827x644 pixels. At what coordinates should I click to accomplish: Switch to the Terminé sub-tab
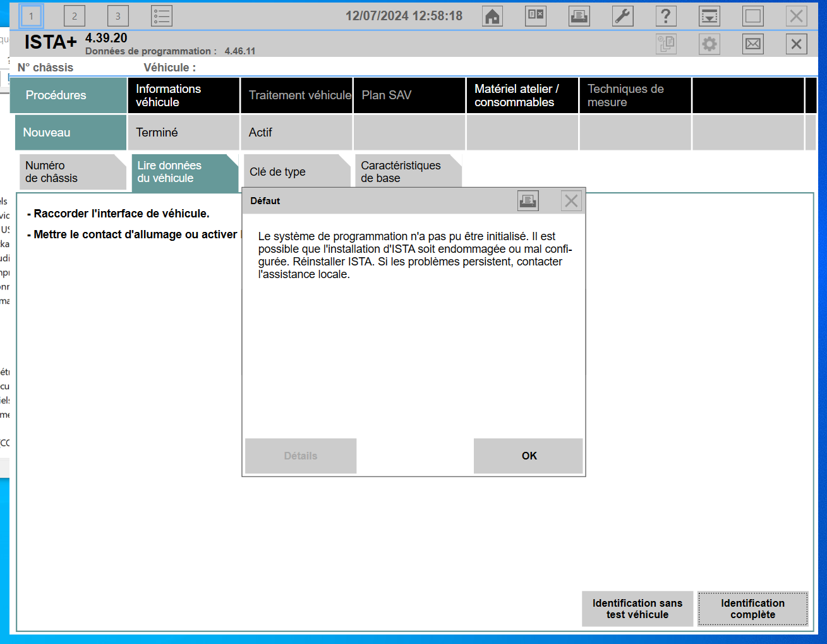(x=184, y=133)
